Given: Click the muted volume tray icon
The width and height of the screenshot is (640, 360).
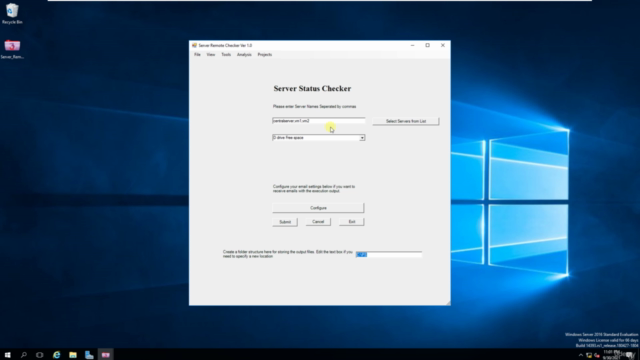Looking at the screenshot, I should point(597,355).
